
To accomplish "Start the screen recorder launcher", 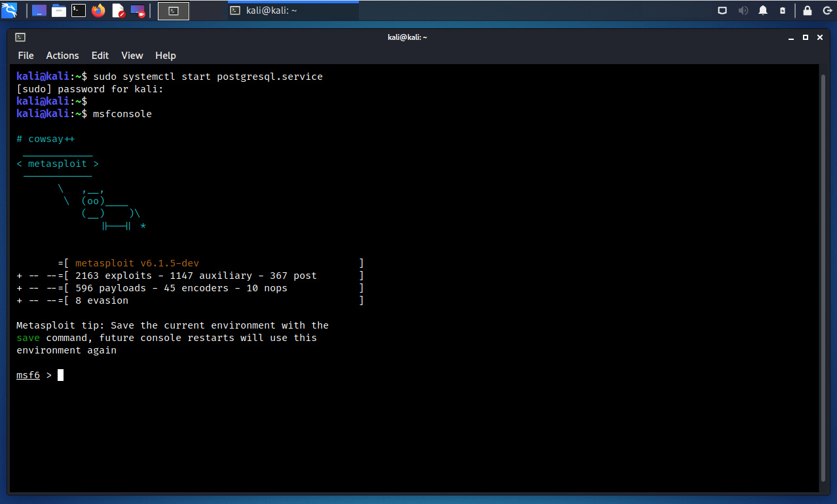I will coord(138,10).
